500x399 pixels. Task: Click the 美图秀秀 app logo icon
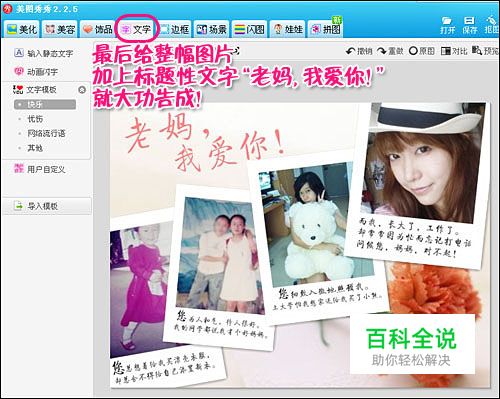[x=7, y=9]
